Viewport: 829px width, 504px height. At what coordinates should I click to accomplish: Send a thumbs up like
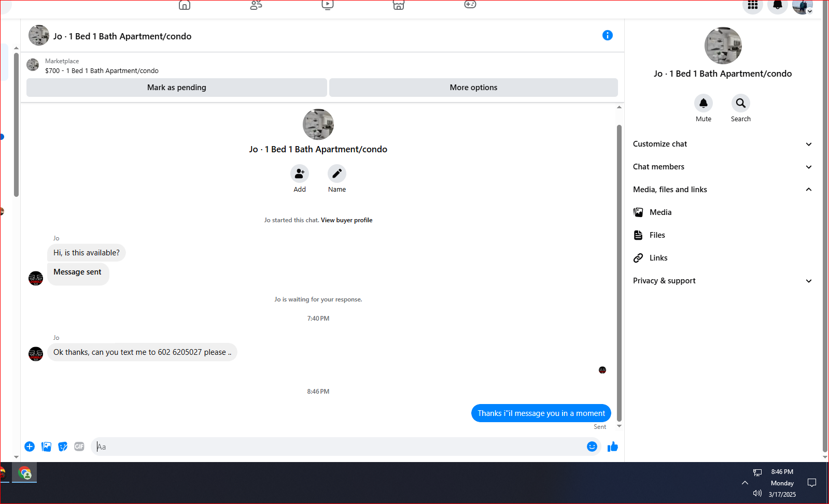613,447
